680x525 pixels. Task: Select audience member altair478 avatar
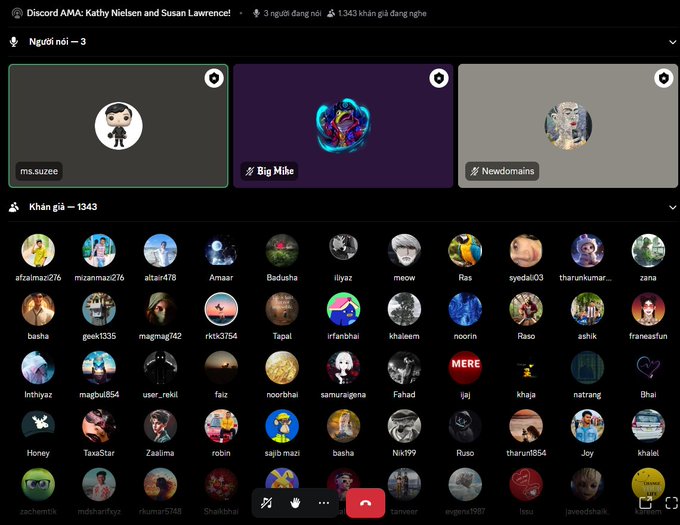160,251
